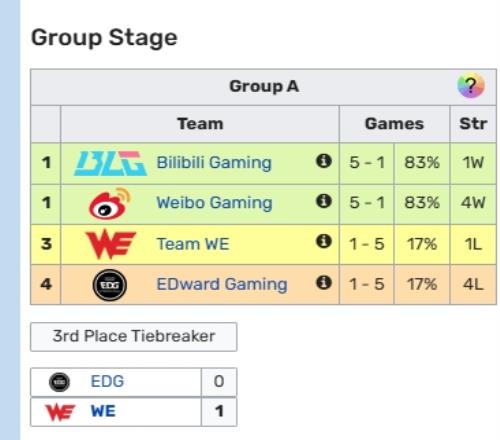The height and width of the screenshot is (440, 500).
Task: Open info icon for Weibo Gaming
Action: pyautogui.click(x=323, y=201)
